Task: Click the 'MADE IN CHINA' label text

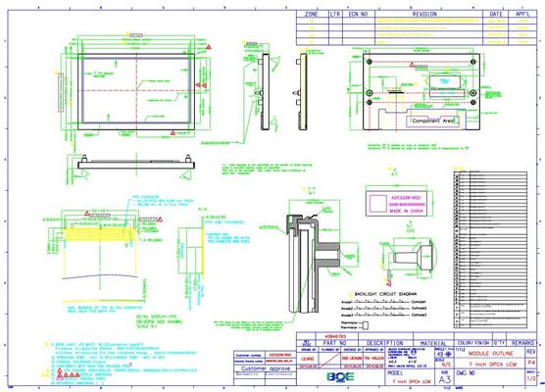Action: (407, 211)
